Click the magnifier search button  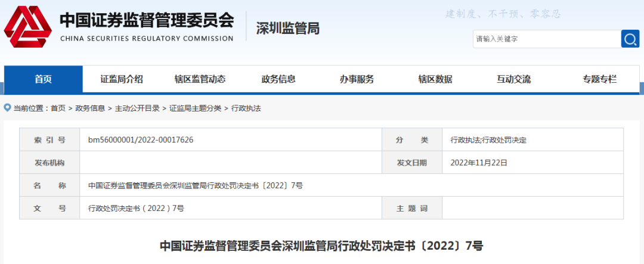tap(630, 39)
